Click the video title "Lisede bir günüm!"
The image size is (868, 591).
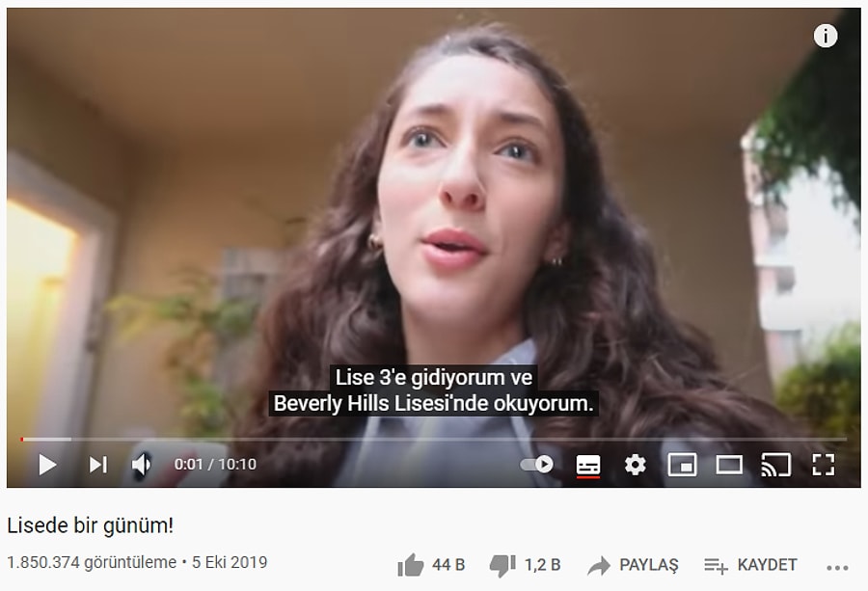click(90, 525)
